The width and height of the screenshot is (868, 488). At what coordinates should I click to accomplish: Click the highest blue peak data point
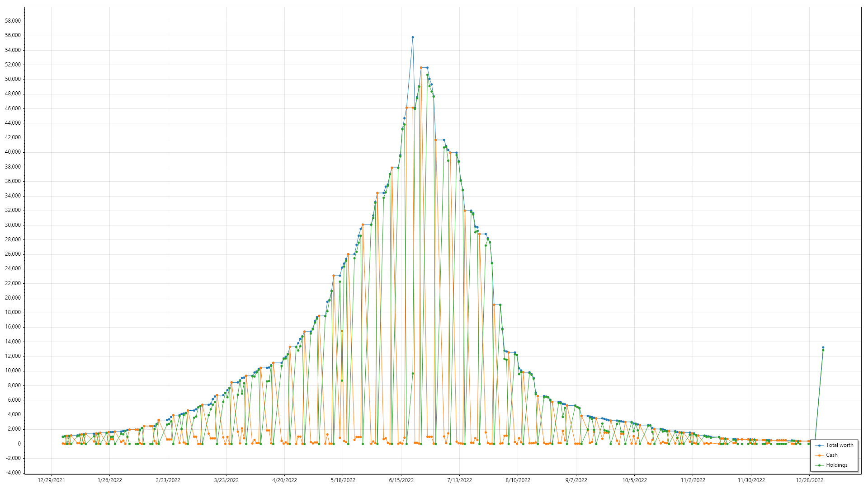tap(413, 38)
